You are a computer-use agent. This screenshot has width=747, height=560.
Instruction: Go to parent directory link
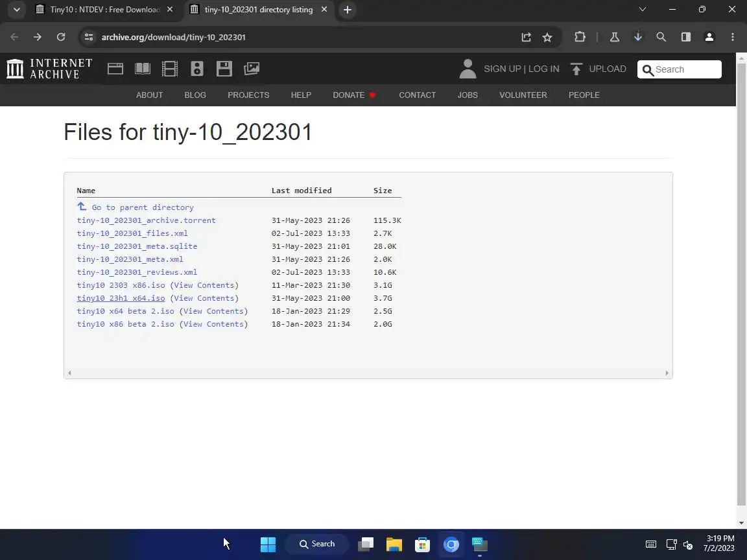coord(136,207)
